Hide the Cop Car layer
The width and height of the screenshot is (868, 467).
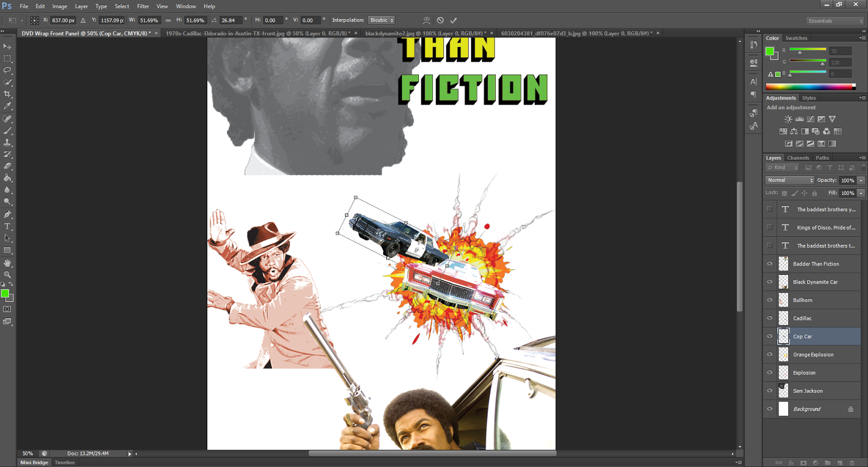pos(769,336)
